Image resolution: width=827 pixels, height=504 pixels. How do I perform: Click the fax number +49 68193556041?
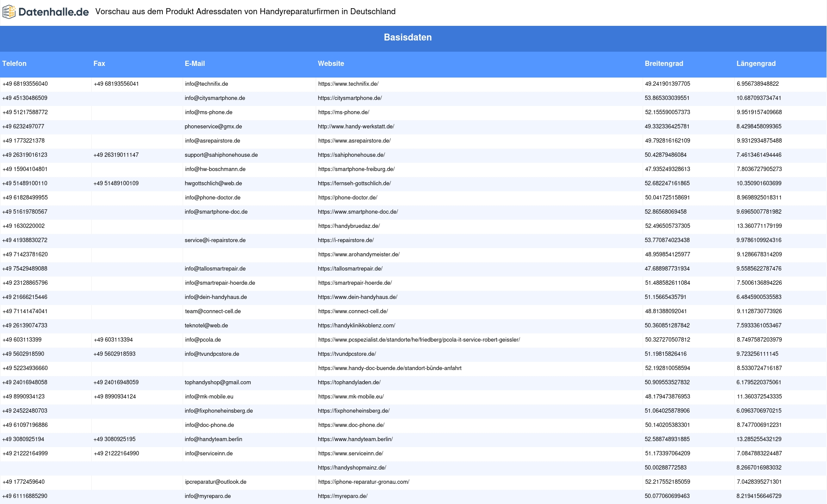click(116, 84)
